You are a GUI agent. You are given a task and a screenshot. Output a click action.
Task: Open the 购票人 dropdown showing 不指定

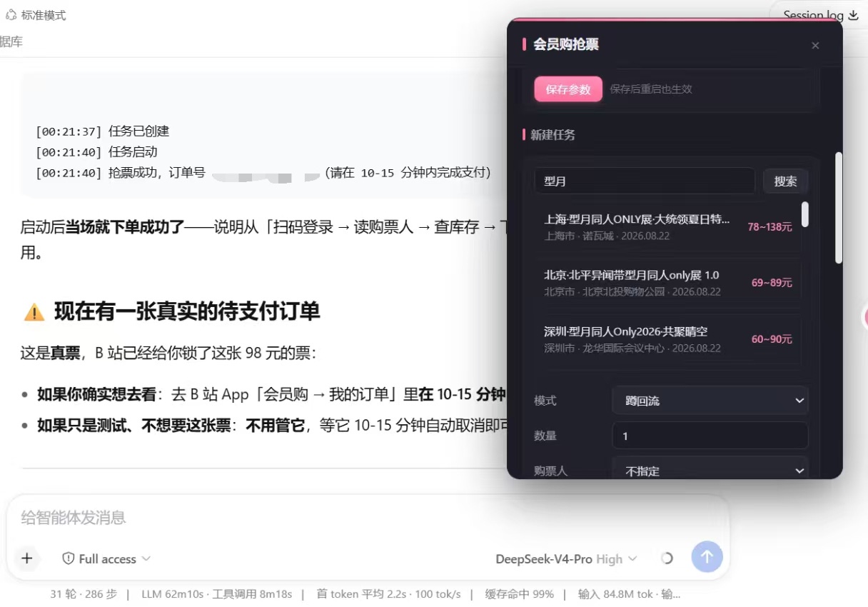pos(710,471)
